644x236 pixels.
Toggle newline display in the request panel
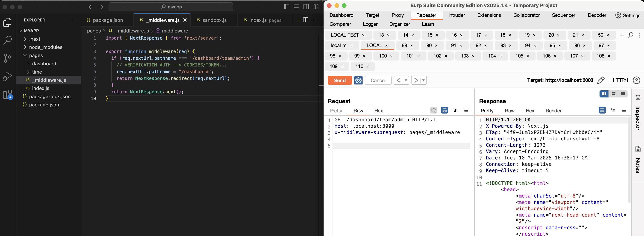[455, 110]
